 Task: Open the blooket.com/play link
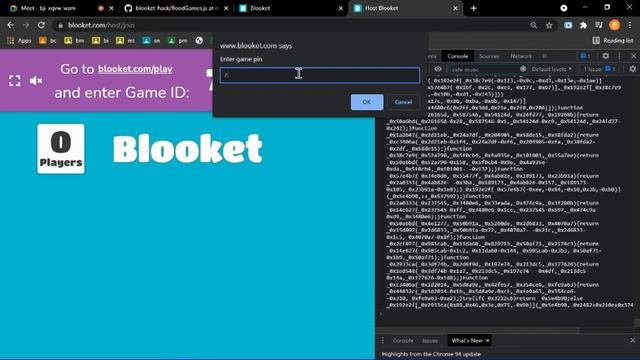click(135, 69)
